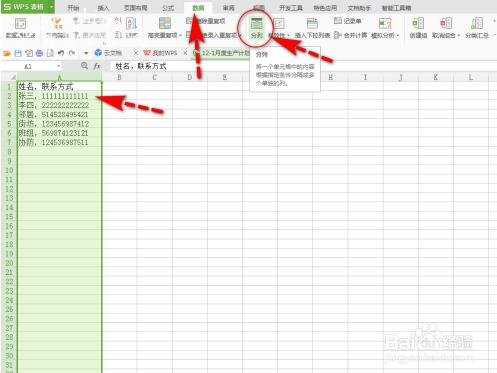
Task: Expand the 模拟分析 dropdown arrow
Action: pos(398,35)
